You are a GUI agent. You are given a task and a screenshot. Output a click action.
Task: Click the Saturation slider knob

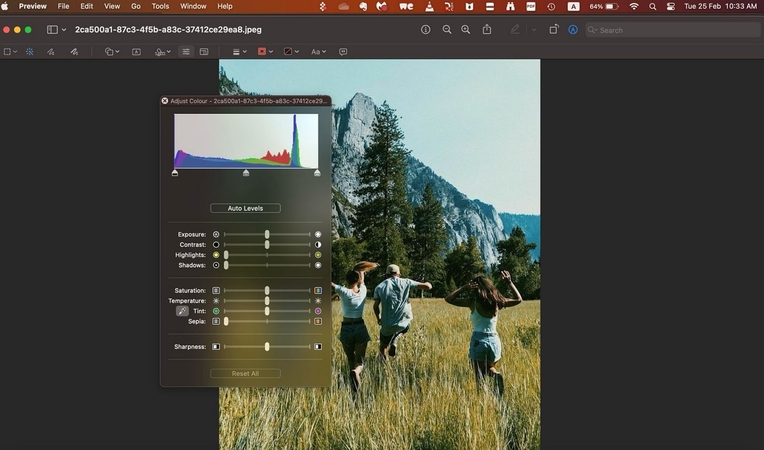coord(267,290)
